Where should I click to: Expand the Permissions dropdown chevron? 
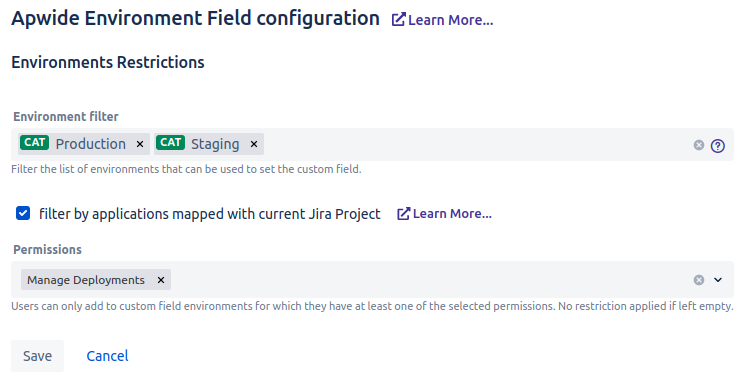point(718,280)
